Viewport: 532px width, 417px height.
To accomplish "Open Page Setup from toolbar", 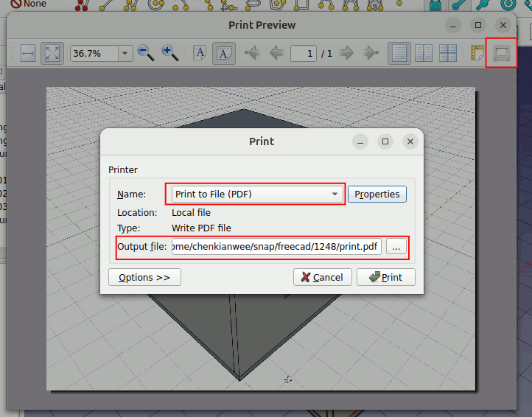I will pos(477,53).
